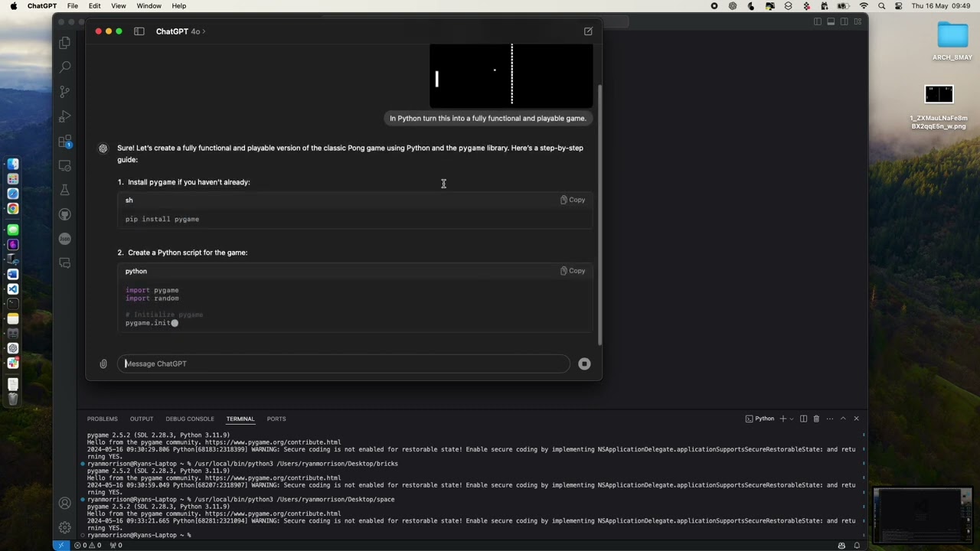This screenshot has width=980, height=551.
Task: Toggle VS Code secondary side bar layout
Action: tap(844, 21)
